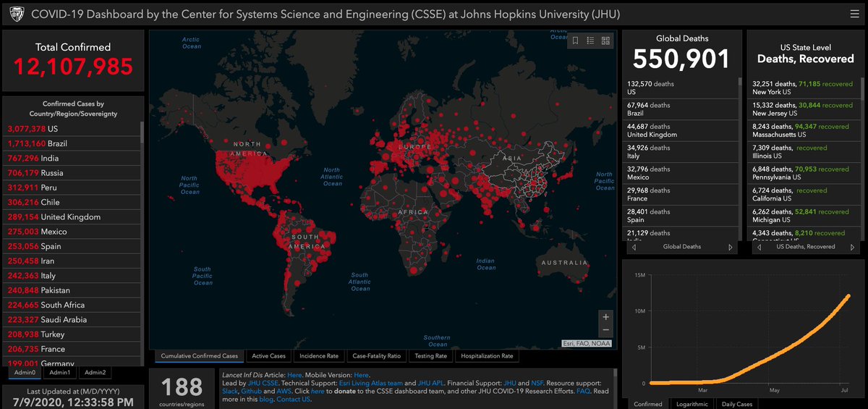Select the Logarithmic chart tab
Image resolution: width=868 pixels, height=409 pixels.
[x=693, y=404]
